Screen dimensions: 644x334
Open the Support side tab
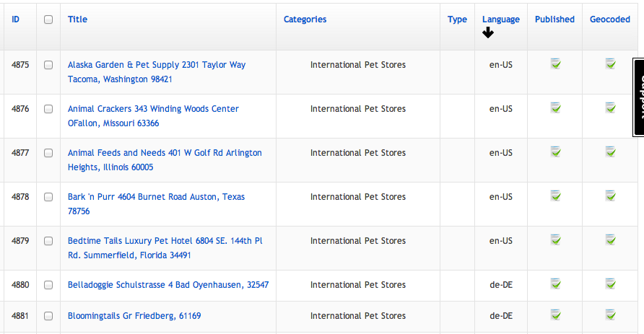point(639,97)
